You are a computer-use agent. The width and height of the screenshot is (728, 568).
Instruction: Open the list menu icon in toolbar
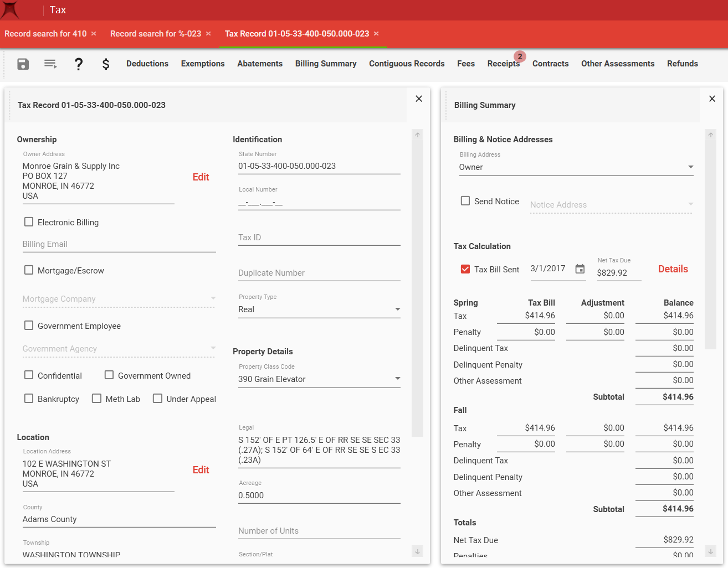tap(50, 64)
